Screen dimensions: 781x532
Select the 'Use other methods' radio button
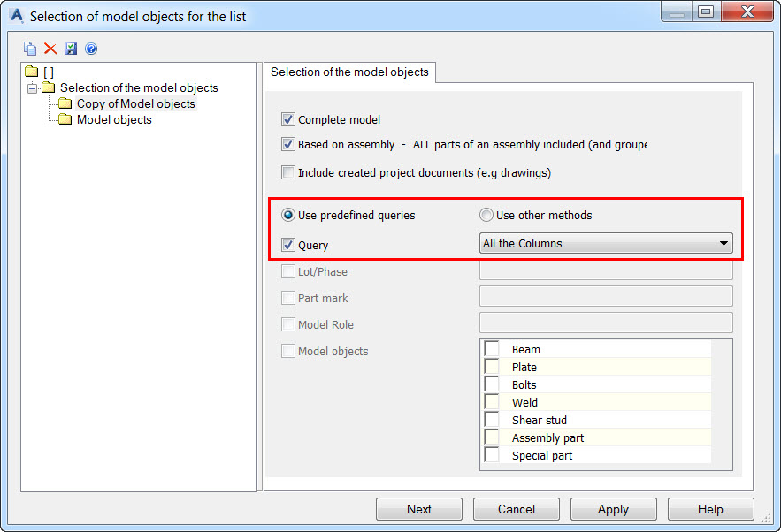coord(486,215)
